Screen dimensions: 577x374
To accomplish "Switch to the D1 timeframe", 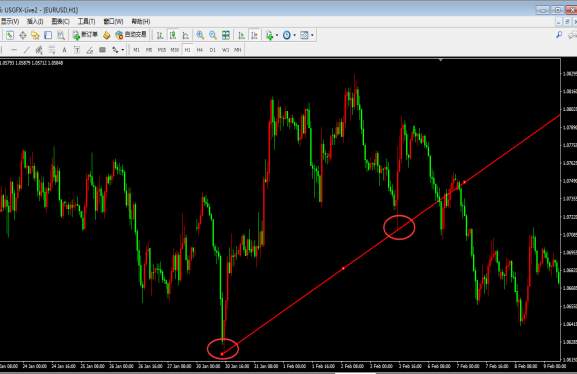I will [x=212, y=50].
